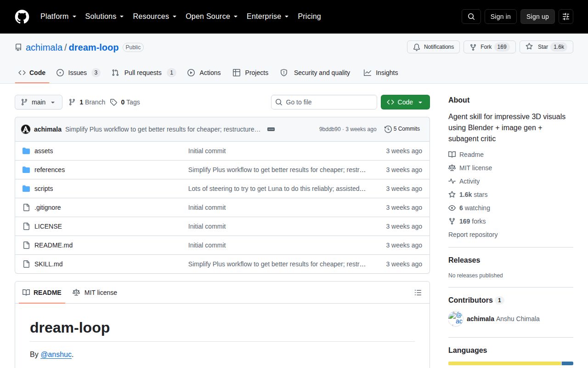588x368 pixels.
Task: Open the Actions tab
Action: [x=204, y=73]
